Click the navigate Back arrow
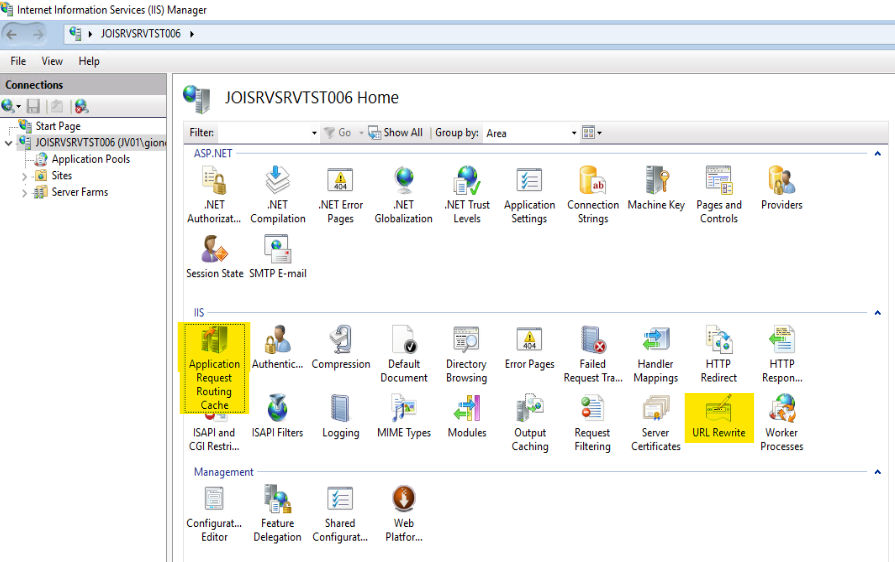Viewport: 895px width, 562px height. [x=12, y=34]
